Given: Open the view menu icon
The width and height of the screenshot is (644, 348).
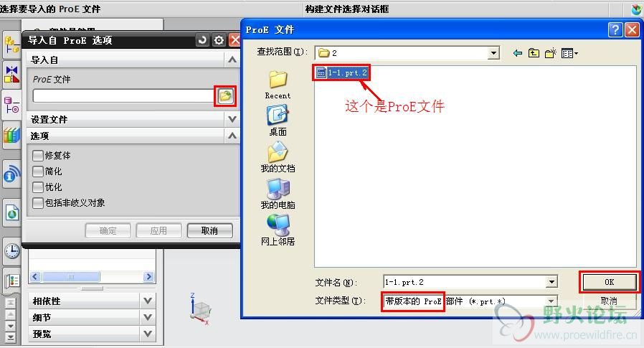Looking at the screenshot, I should (569, 53).
